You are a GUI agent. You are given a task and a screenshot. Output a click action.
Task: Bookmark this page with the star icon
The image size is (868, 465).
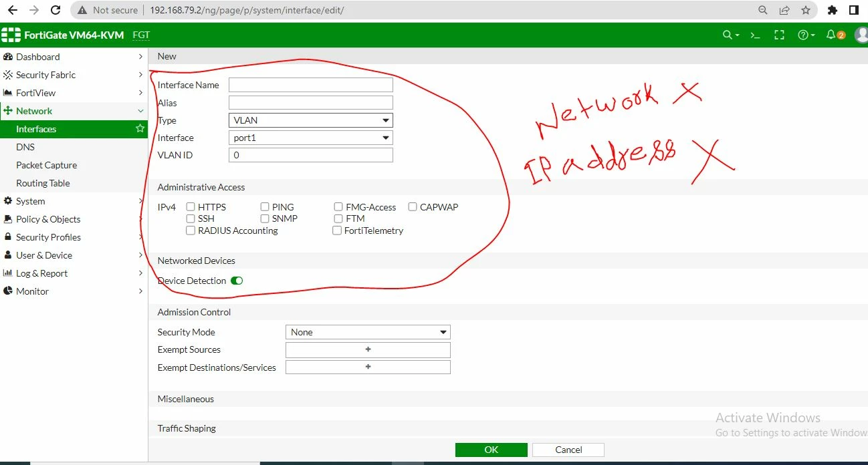pyautogui.click(x=806, y=10)
